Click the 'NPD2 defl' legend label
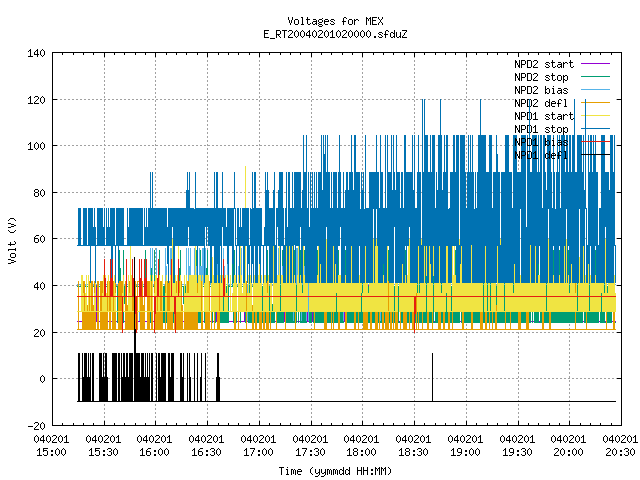This screenshot has width=640, height=480. click(x=541, y=103)
